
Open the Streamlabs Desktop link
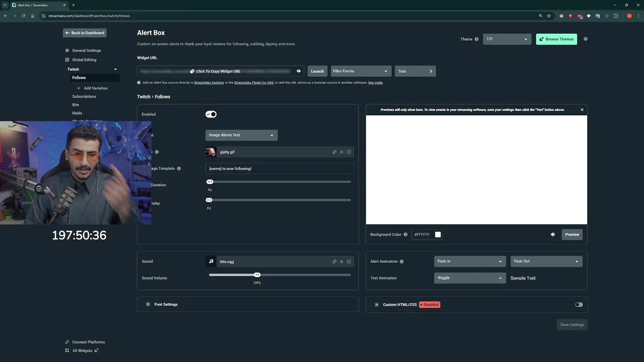209,82
